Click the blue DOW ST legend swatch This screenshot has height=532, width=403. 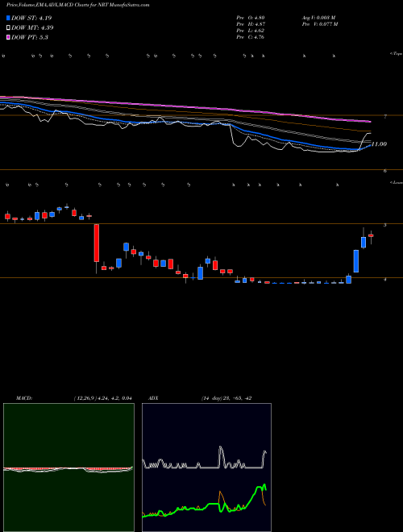(x=8, y=18)
